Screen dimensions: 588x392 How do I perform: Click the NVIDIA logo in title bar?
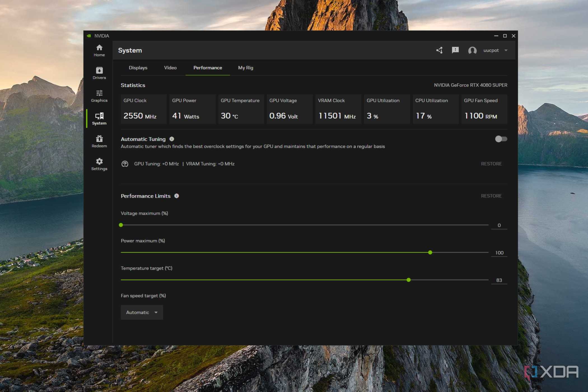coord(89,36)
